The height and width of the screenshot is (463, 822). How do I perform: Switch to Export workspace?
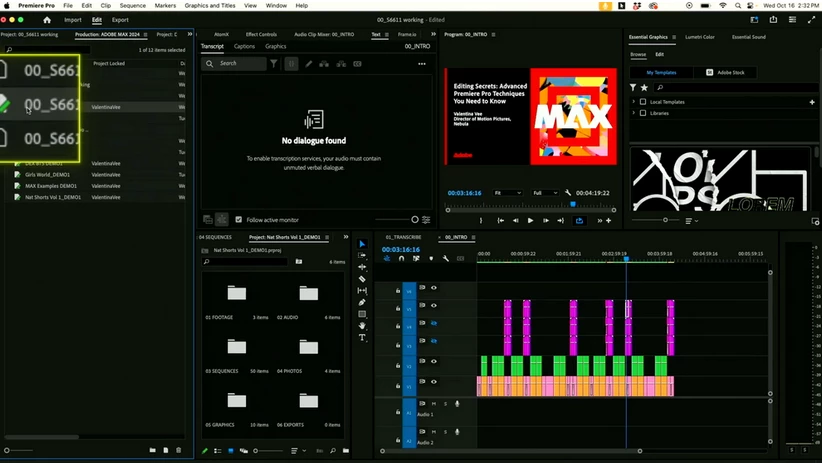coord(120,20)
